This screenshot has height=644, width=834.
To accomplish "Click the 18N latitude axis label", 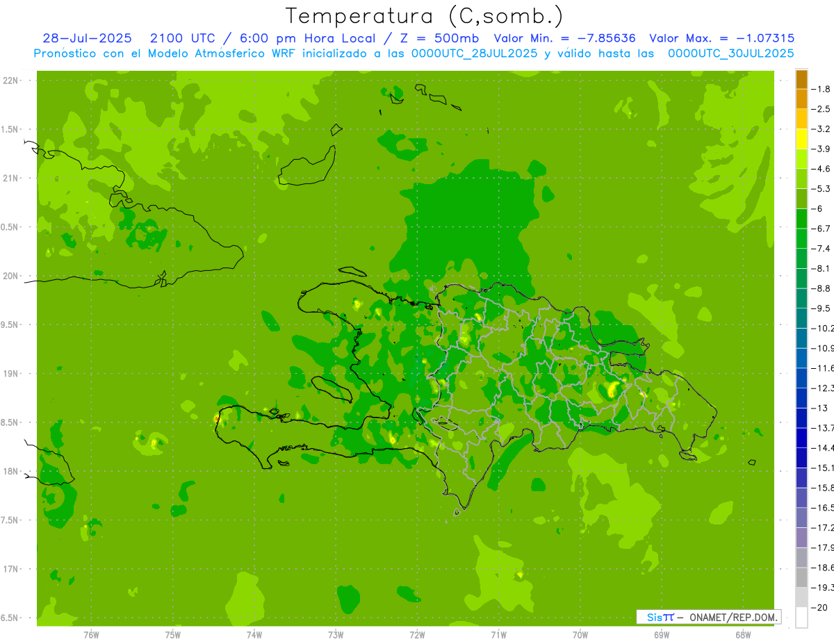I will (x=10, y=472).
